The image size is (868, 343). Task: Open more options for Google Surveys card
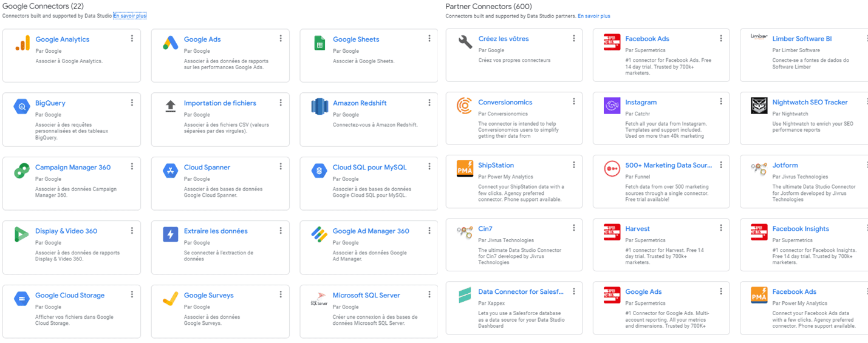click(281, 294)
